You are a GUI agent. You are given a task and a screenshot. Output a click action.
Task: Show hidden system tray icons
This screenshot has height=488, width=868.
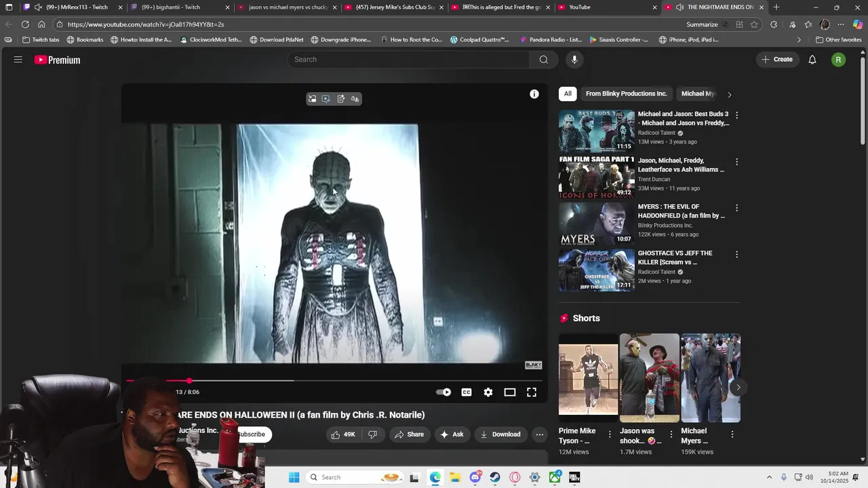[769, 477]
